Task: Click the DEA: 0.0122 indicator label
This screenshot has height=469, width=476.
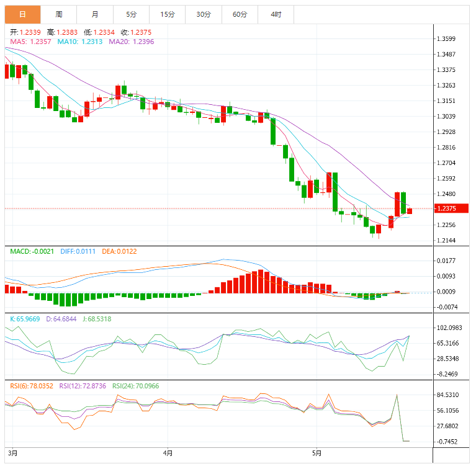Action: (x=119, y=251)
